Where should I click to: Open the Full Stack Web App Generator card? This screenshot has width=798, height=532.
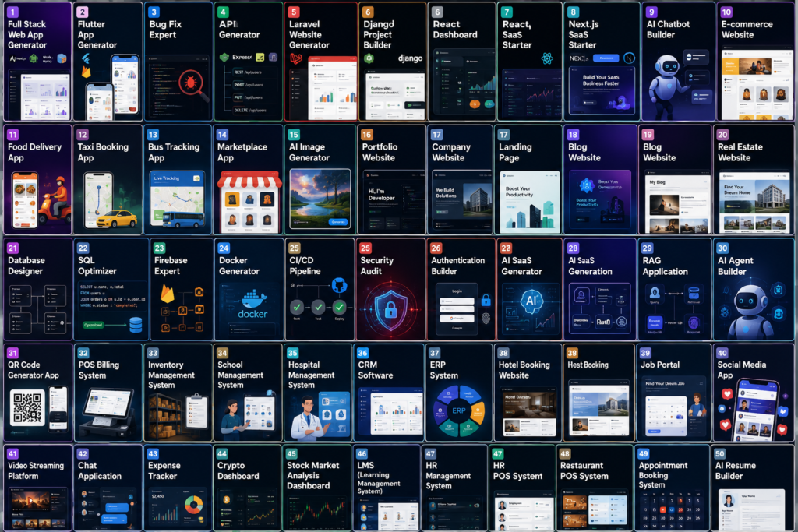click(x=37, y=61)
